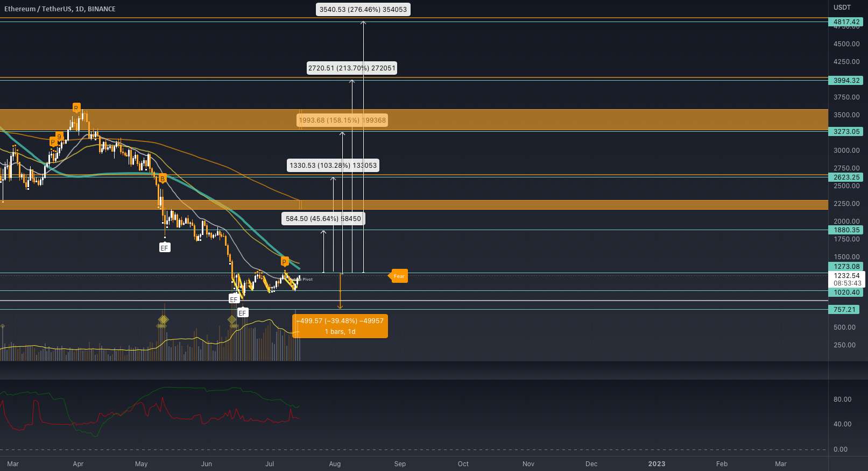
Task: Select the 1993.68 (158.15%) measurement label
Action: coord(342,120)
